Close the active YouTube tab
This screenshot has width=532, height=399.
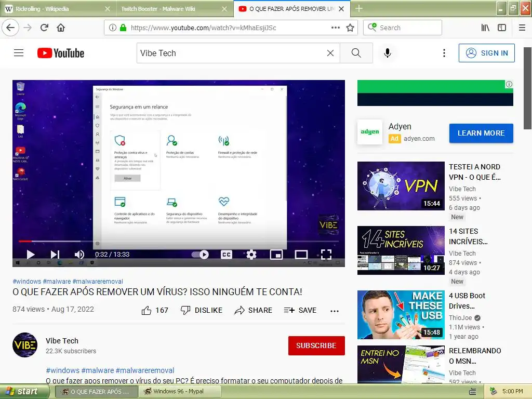pos(342,9)
